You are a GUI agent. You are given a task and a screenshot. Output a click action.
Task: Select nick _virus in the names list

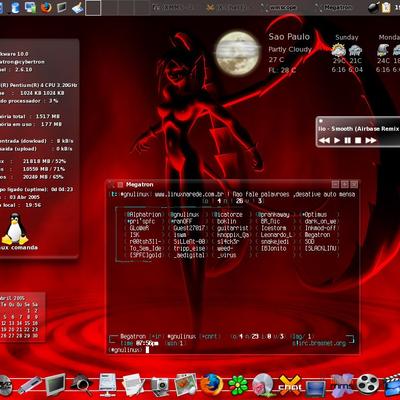[x=226, y=255]
